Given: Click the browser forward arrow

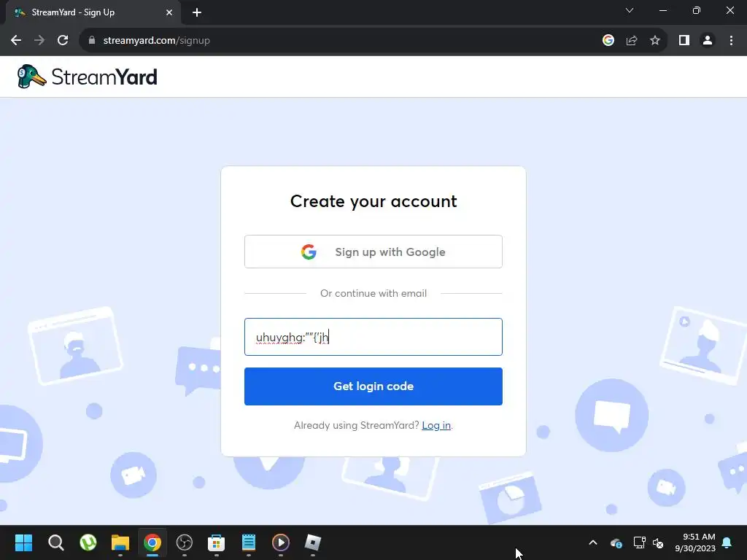Looking at the screenshot, I should pyautogui.click(x=39, y=41).
